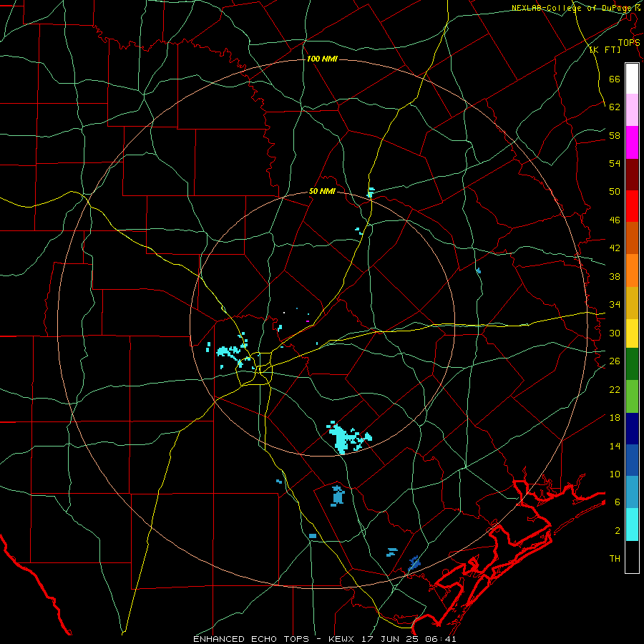
Task: Click the cyan echo on the 50 NMI ring
Action: click(x=371, y=192)
